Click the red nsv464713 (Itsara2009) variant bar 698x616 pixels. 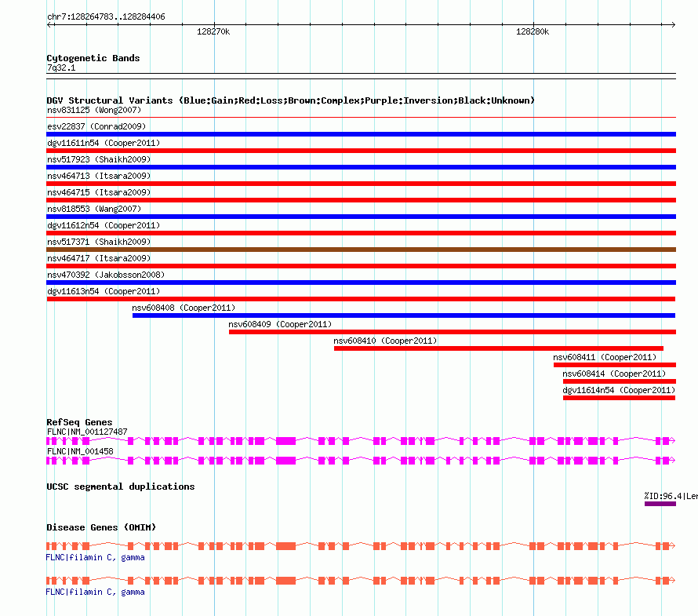pos(361,184)
